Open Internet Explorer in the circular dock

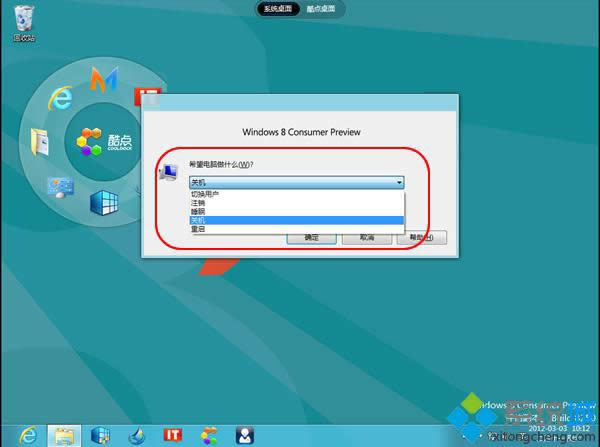[60, 98]
